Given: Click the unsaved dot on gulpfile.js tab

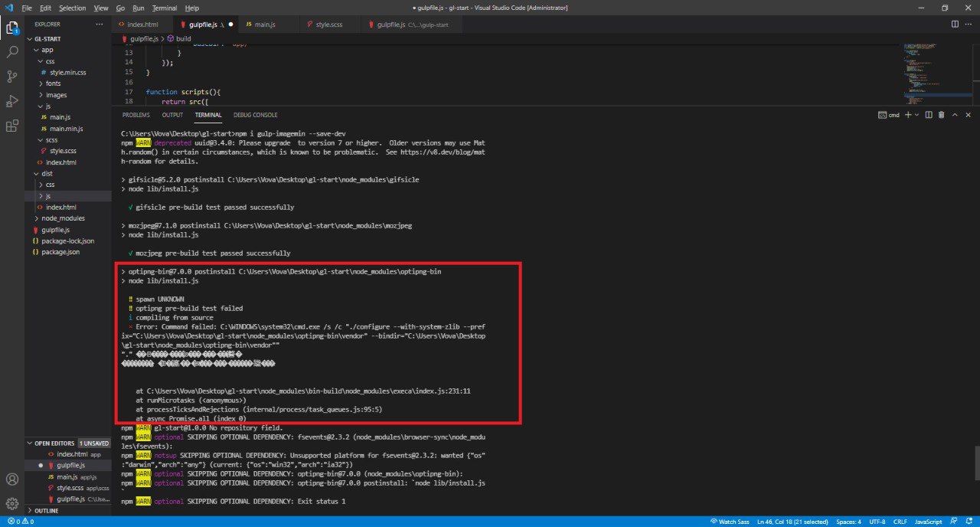Looking at the screenshot, I should pyautogui.click(x=230, y=25).
